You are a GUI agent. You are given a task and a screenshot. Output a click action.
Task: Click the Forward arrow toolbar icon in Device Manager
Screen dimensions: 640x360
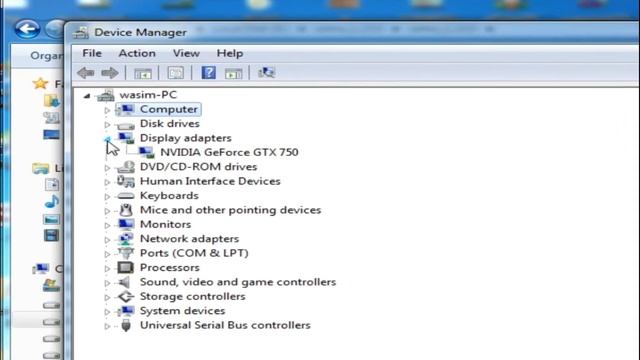coord(109,73)
